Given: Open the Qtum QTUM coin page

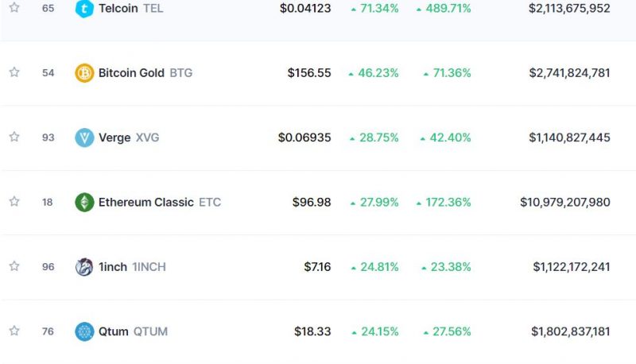Looking at the screenshot, I should coord(133,331).
